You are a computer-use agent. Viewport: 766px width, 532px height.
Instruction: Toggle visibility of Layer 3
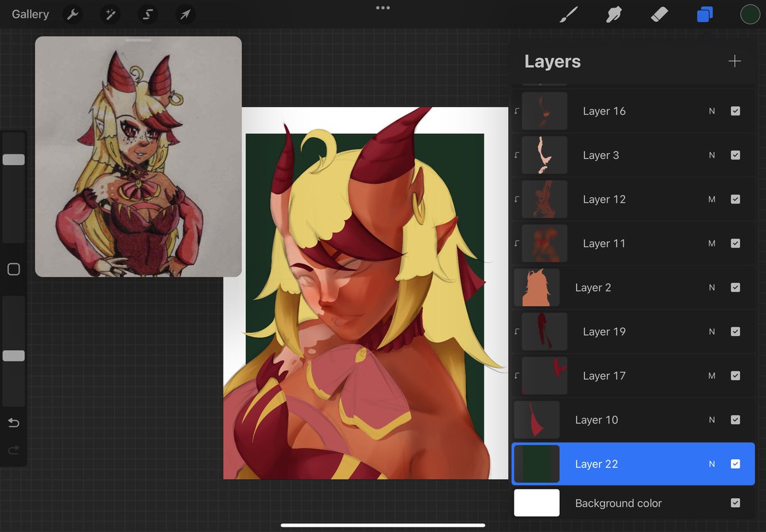(x=735, y=155)
